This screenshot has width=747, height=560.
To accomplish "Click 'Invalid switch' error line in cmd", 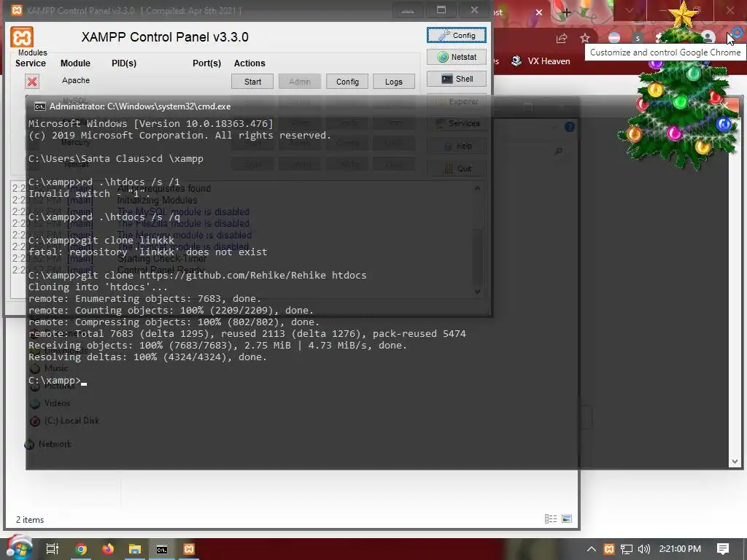I will click(90, 194).
